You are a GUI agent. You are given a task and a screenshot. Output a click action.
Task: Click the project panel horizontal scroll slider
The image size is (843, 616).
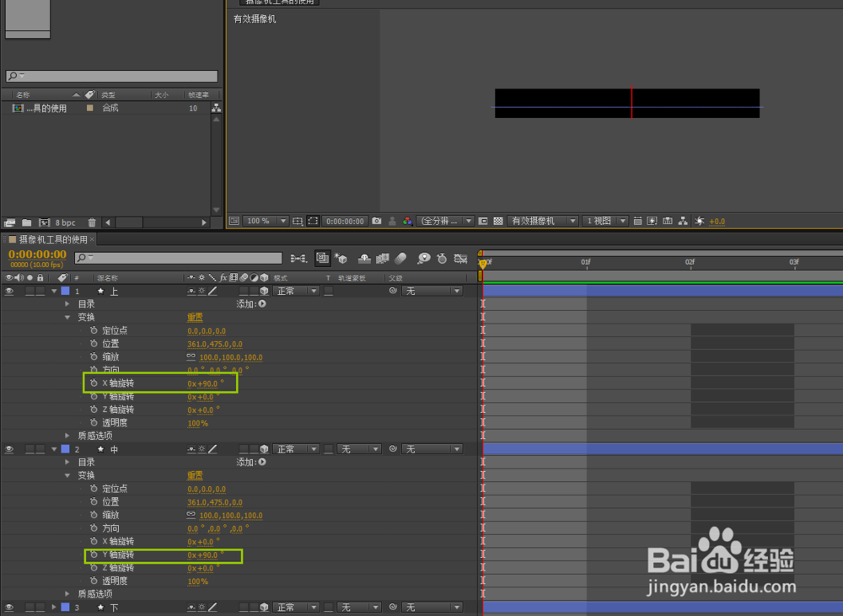129,222
